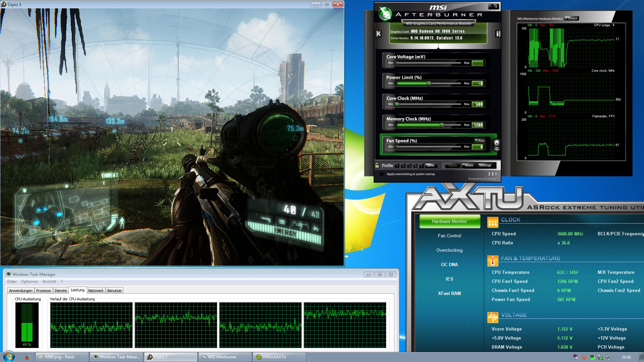
Task: Open Kombustor via the K icon in Afterburner
Action: click(x=379, y=34)
